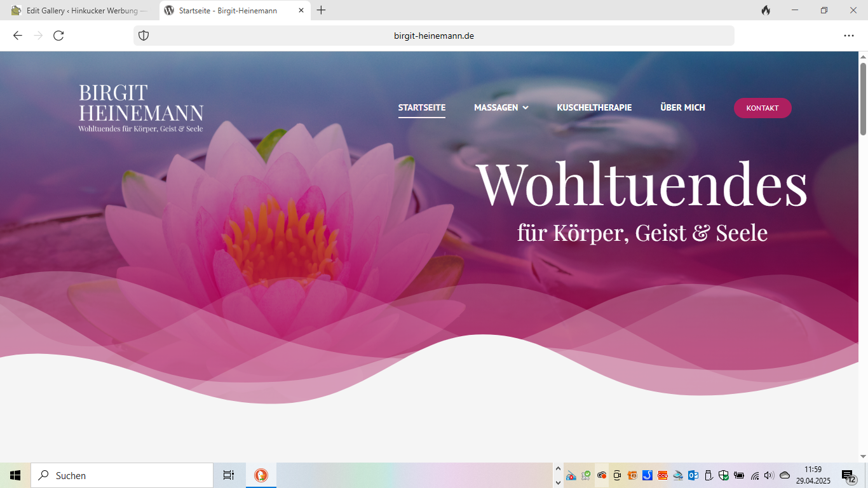Open the Windows Start menu
Viewport: 868px width, 488px height.
15,475
